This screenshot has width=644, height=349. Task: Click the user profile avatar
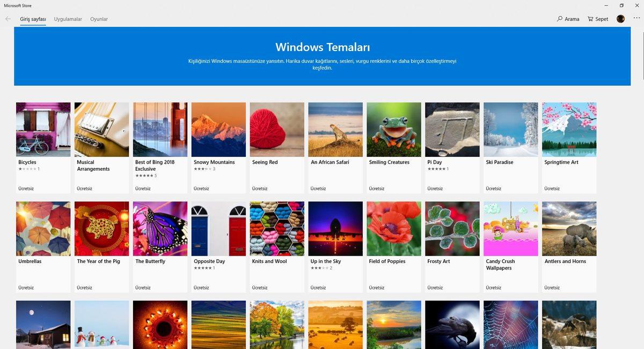pos(620,18)
